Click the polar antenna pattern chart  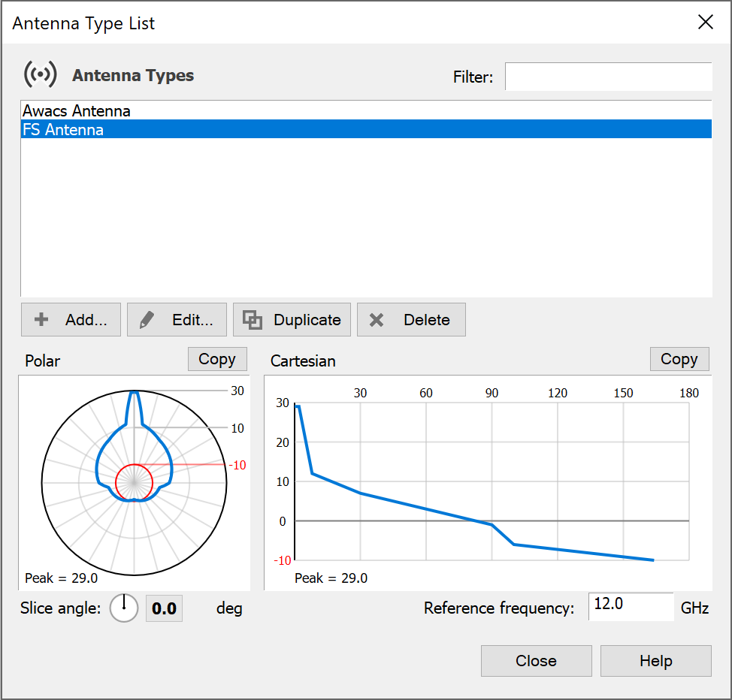point(134,482)
